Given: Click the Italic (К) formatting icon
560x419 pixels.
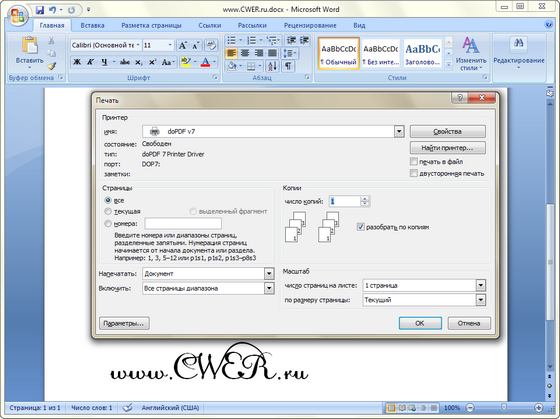Looking at the screenshot, I should pos(90,62).
